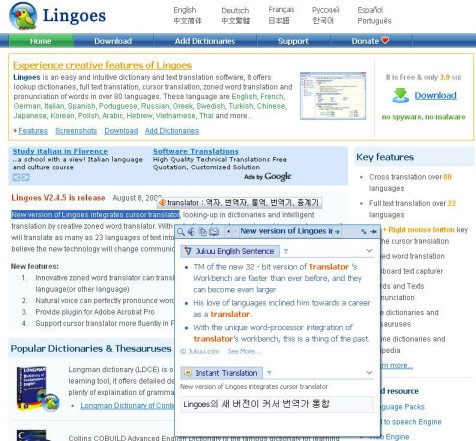Viewport: 476px width, 441px height.
Task: Open the Features link
Action: click(x=33, y=131)
